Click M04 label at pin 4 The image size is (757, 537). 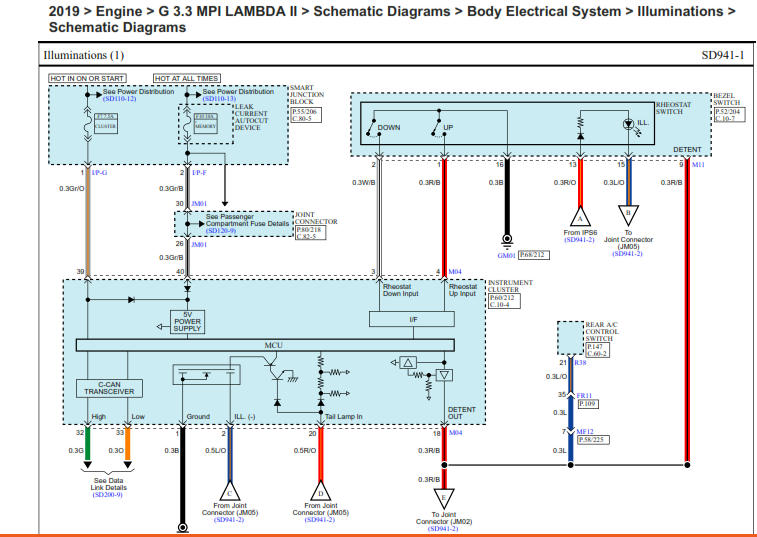pyautogui.click(x=455, y=272)
